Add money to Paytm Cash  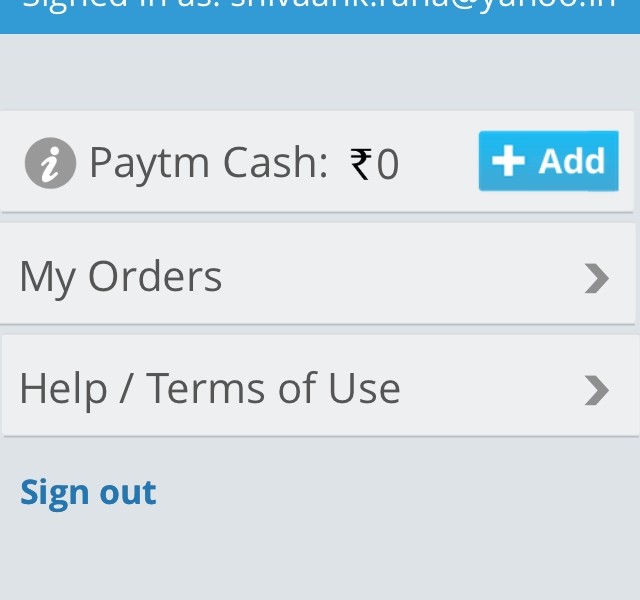coord(549,161)
